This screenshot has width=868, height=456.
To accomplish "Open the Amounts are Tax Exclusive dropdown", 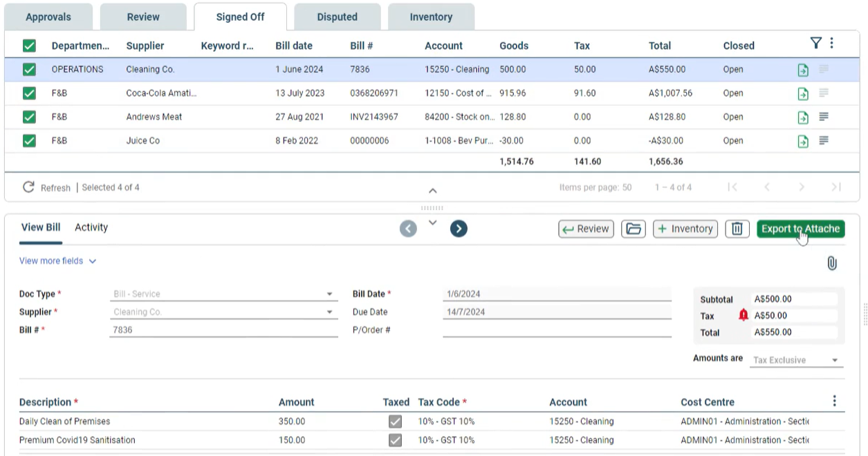I will tap(797, 360).
